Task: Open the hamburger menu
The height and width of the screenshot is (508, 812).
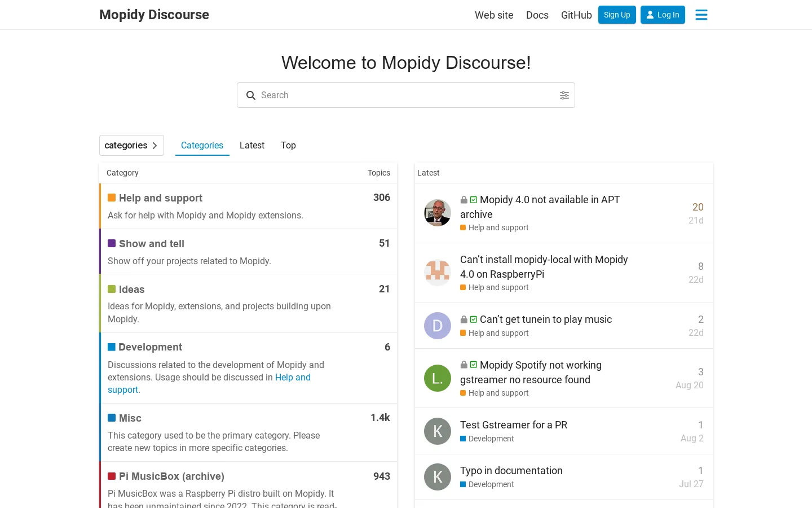Action: pyautogui.click(x=701, y=15)
